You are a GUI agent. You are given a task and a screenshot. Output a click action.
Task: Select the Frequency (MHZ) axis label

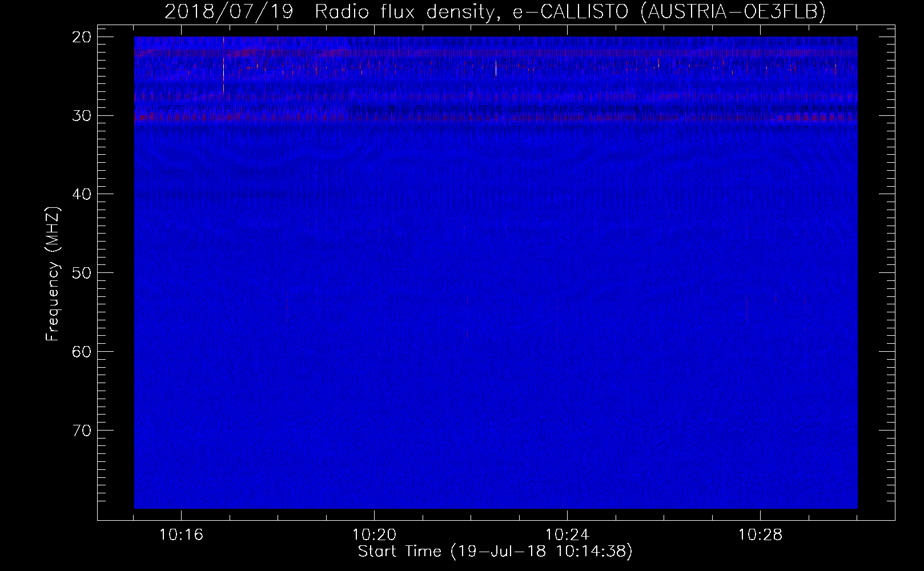coord(53,274)
